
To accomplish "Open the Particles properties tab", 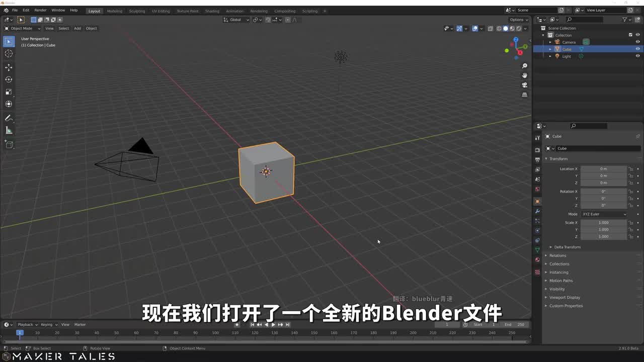I will pyautogui.click(x=537, y=221).
